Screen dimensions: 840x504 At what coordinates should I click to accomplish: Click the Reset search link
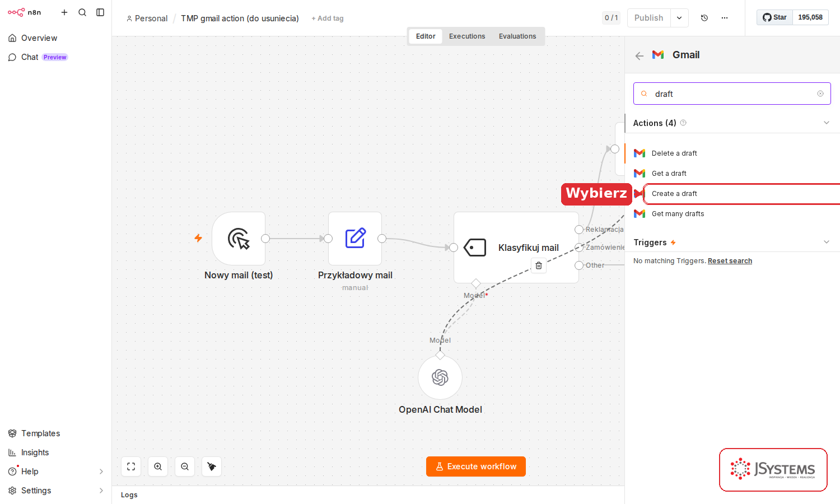(730, 261)
